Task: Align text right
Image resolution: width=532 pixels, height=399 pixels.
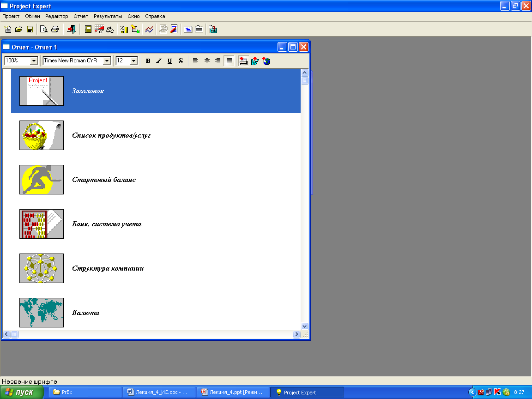Action: (x=218, y=61)
